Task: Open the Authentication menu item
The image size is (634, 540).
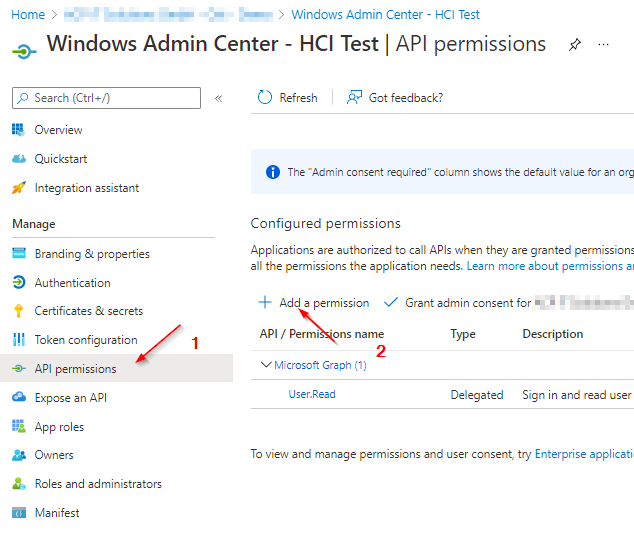Action: (x=72, y=283)
